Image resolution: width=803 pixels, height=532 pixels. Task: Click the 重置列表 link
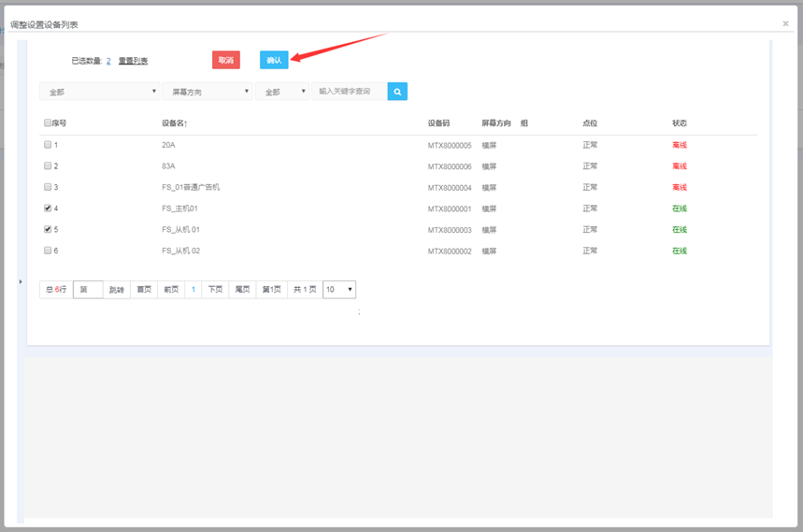[x=133, y=61]
